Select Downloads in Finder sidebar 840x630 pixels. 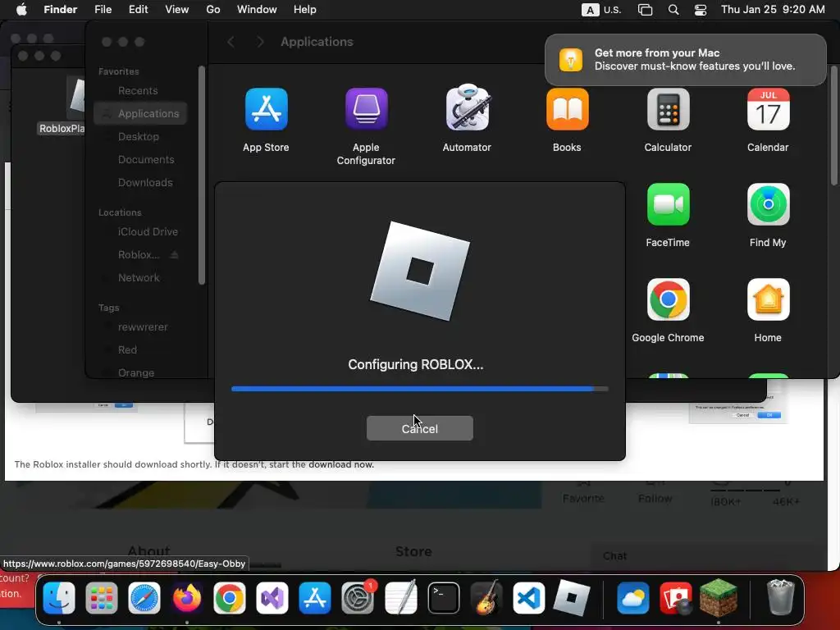(x=145, y=183)
